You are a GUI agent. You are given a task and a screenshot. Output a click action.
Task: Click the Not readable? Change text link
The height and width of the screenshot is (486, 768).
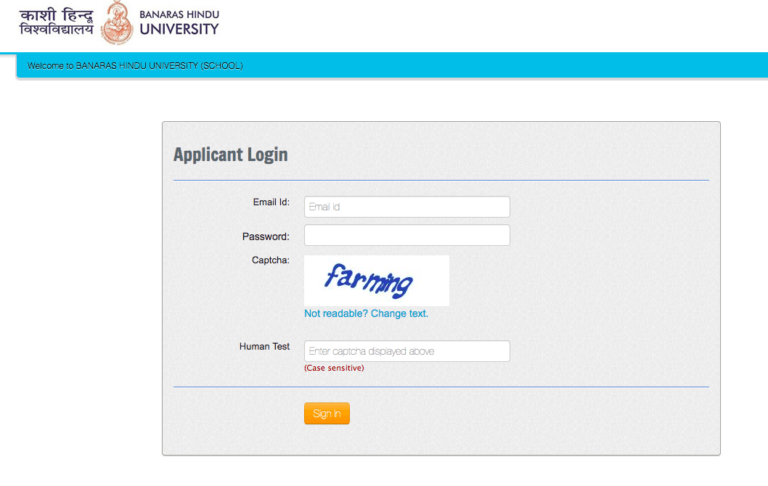point(366,313)
